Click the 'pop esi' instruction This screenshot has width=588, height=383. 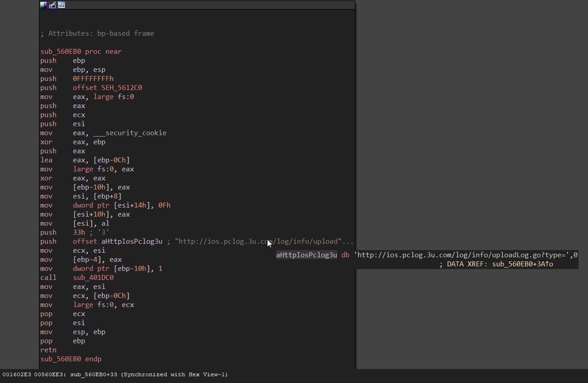click(63, 323)
